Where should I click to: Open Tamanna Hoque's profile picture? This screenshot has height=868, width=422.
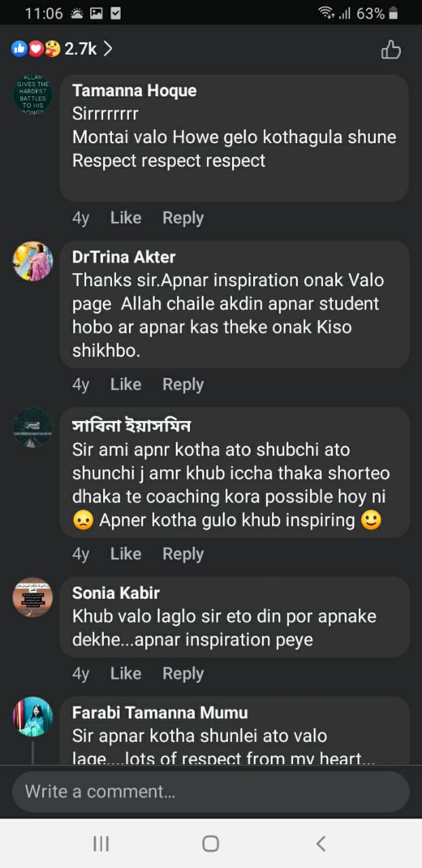[33, 94]
